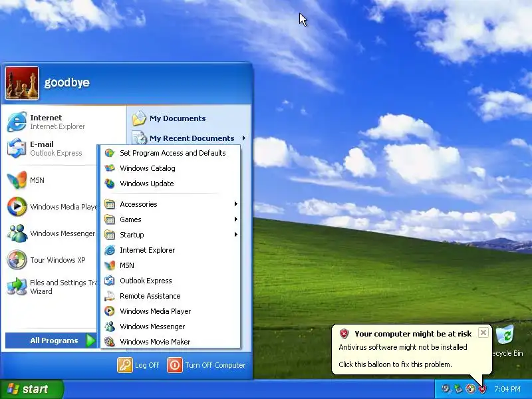Click the third system tray icon
The width and height of the screenshot is (532, 399).
[x=470, y=389]
